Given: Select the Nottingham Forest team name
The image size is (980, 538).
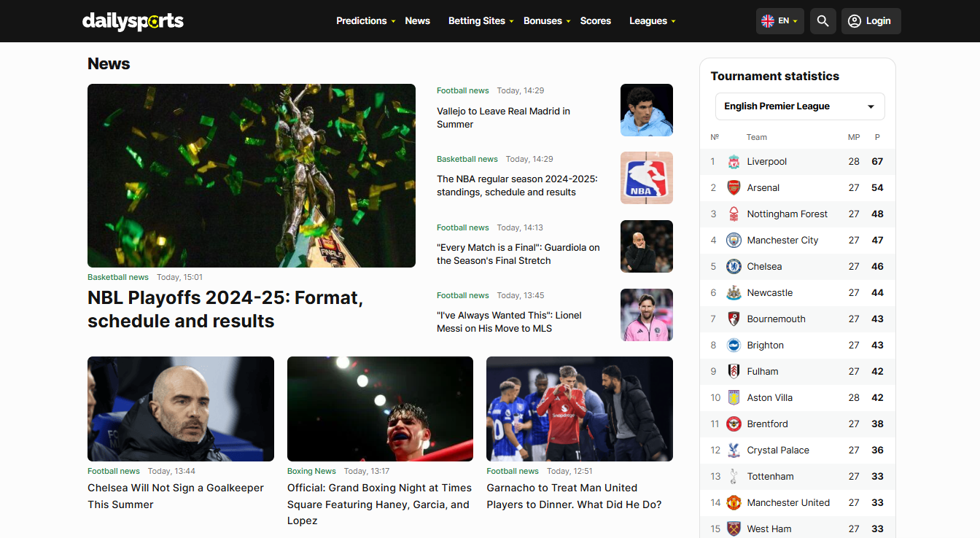Looking at the screenshot, I should (x=787, y=214).
